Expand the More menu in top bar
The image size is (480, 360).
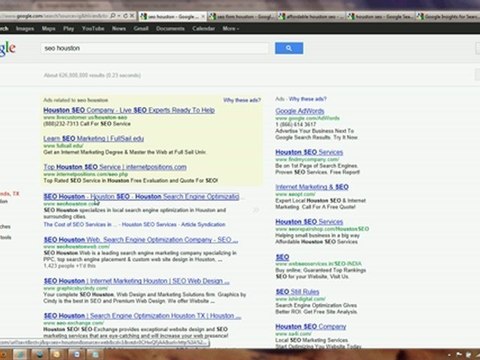click(x=231, y=29)
